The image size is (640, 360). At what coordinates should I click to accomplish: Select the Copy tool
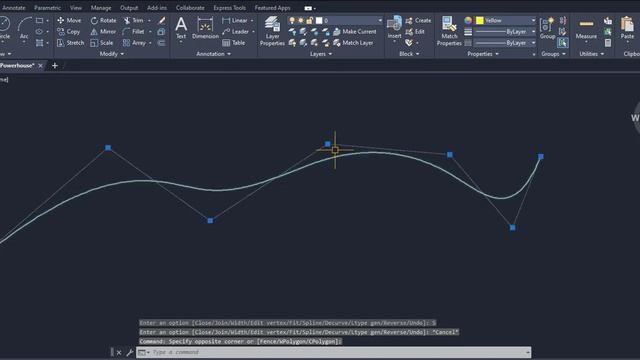(x=69, y=31)
